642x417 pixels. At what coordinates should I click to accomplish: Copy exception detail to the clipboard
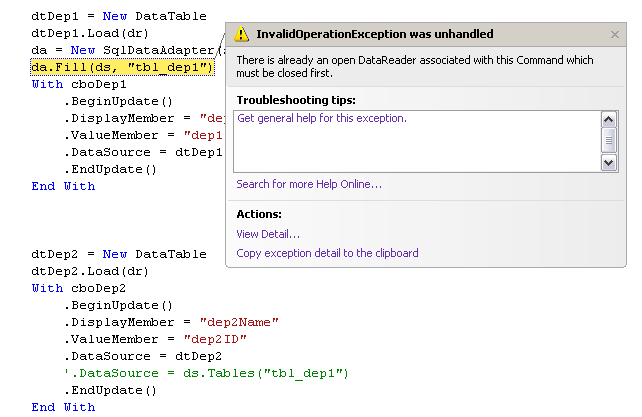(x=327, y=253)
